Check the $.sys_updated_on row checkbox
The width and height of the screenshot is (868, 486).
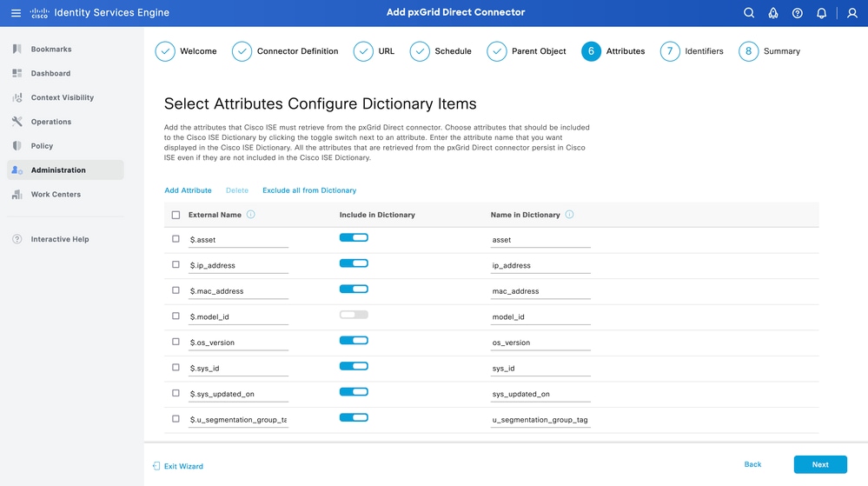176,393
